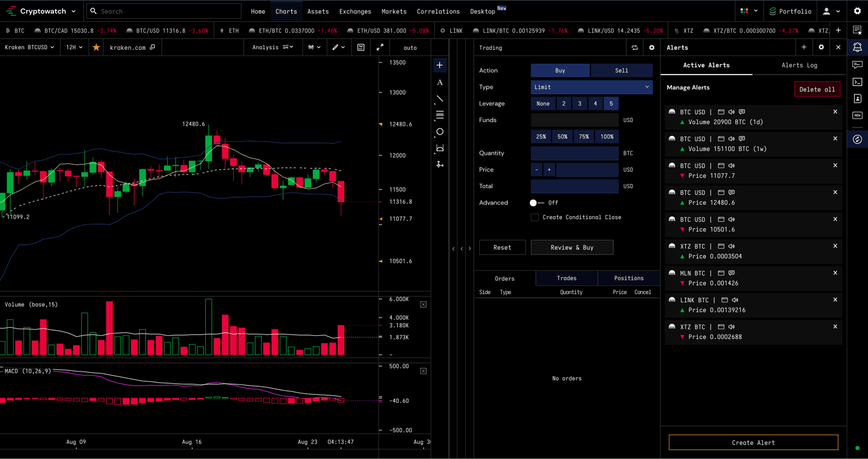868x459 pixels.
Task: Set funds to 50%
Action: pyautogui.click(x=562, y=137)
